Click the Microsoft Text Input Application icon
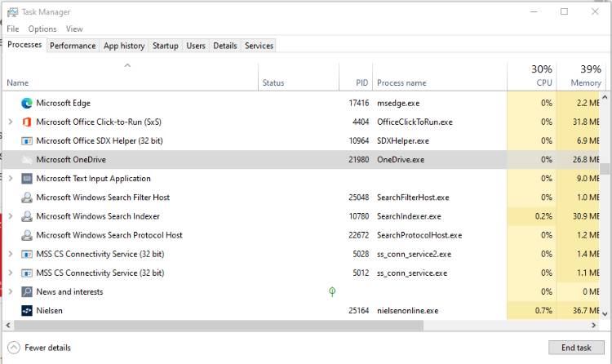 [27, 179]
